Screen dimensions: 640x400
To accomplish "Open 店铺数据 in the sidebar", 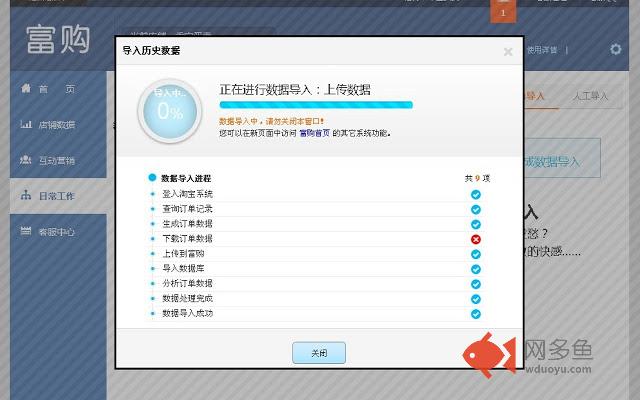I will click(x=57, y=125).
